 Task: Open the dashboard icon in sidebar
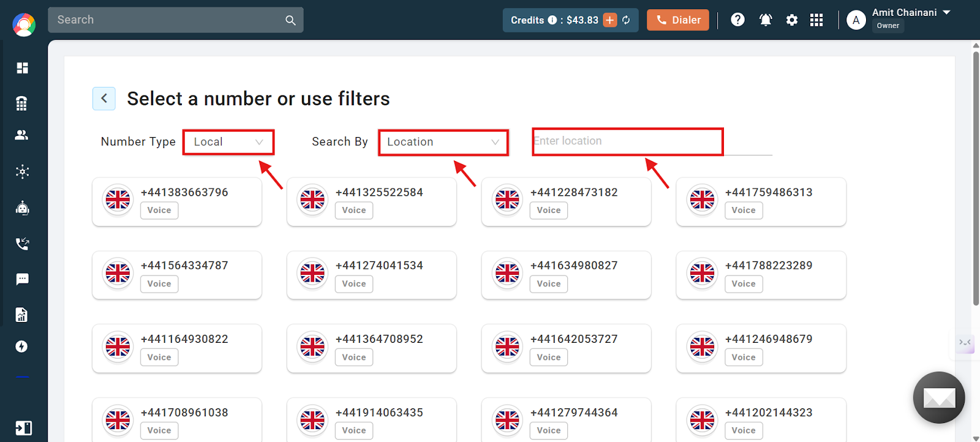[23, 68]
